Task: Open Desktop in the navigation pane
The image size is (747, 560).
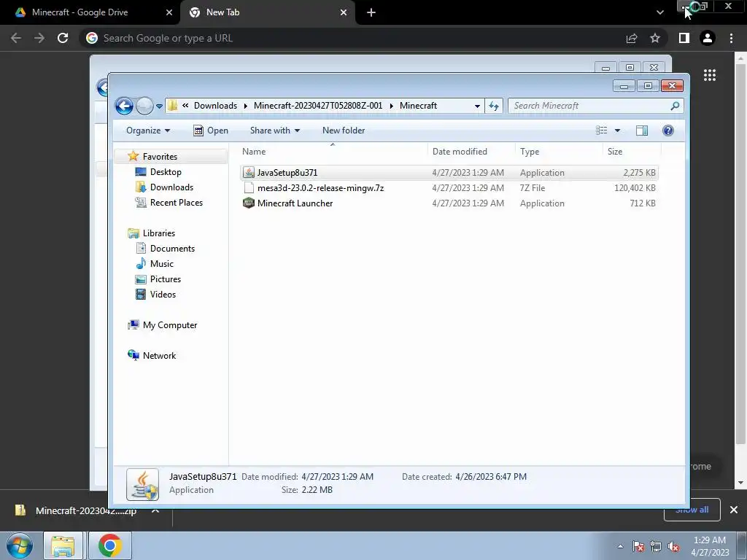Action: [x=166, y=172]
